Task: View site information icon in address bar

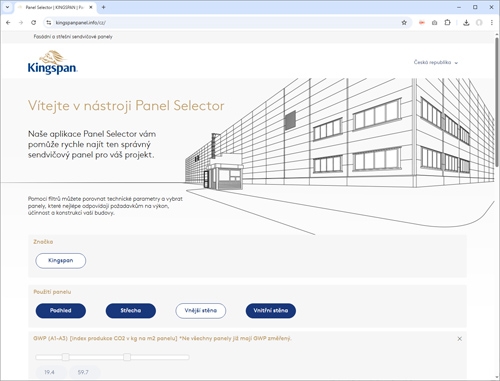Action: pos(49,23)
